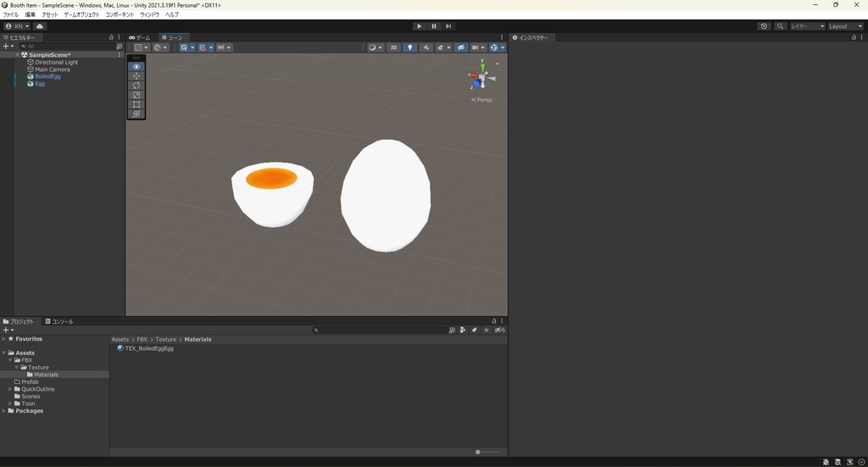Open Project panel three-dot menu

click(502, 321)
